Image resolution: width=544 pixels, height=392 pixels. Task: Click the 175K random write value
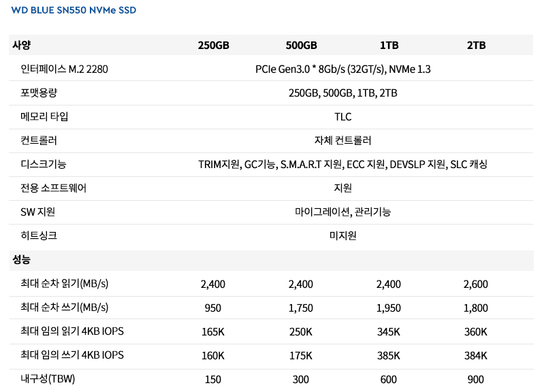pos(300,356)
